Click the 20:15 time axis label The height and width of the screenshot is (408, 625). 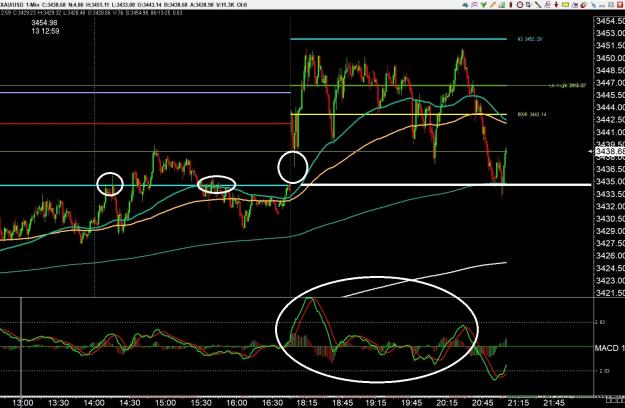pos(447,403)
